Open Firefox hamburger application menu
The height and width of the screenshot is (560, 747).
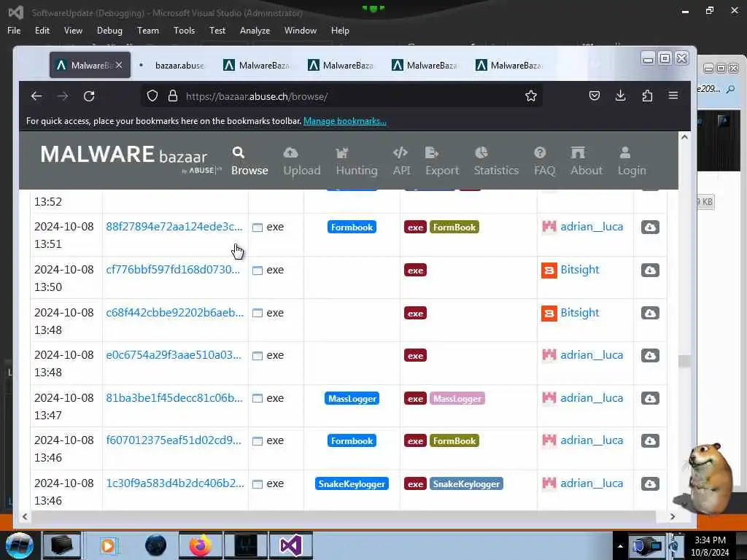(673, 96)
